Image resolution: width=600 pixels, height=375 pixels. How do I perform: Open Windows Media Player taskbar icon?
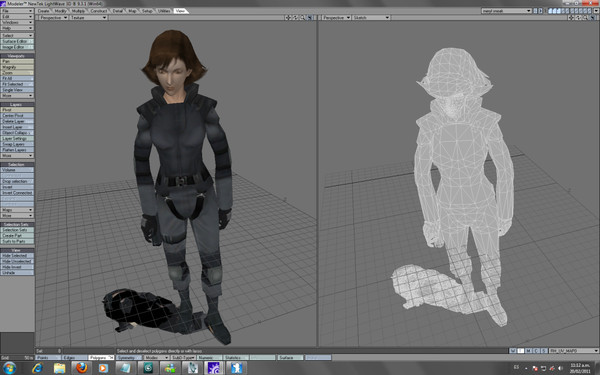tap(103, 368)
